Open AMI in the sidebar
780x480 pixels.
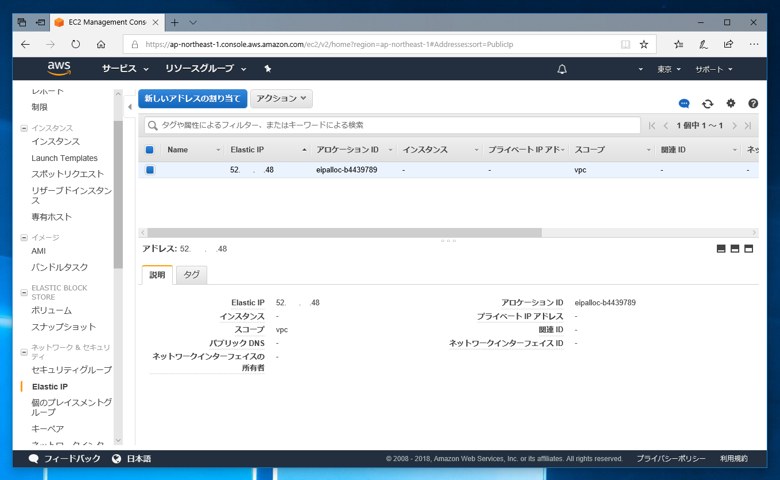tap(38, 251)
